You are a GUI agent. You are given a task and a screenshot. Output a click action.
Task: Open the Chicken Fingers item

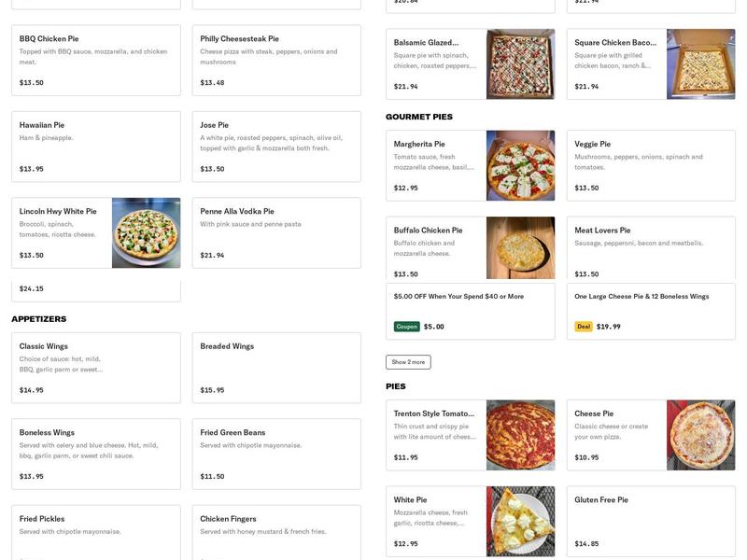(274, 532)
